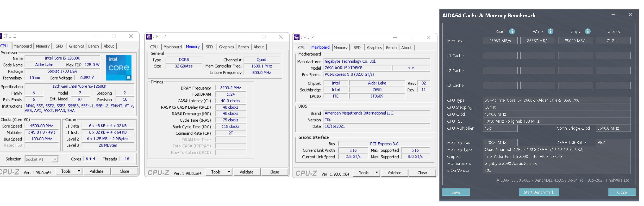
Task: Click the Close button in the Memory window
Action: (x=274, y=172)
